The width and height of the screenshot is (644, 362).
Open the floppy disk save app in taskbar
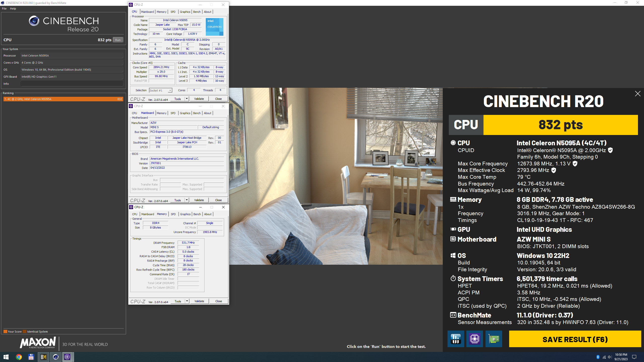coord(31,357)
